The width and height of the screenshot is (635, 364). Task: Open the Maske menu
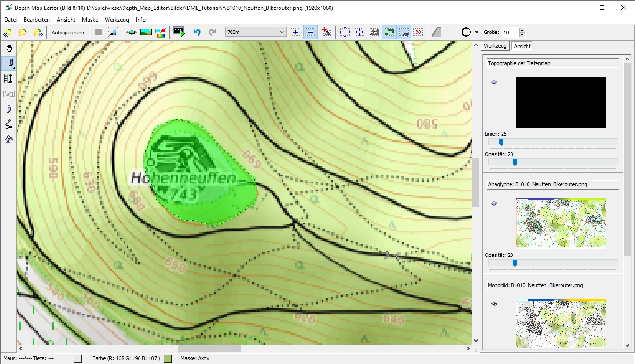[90, 20]
